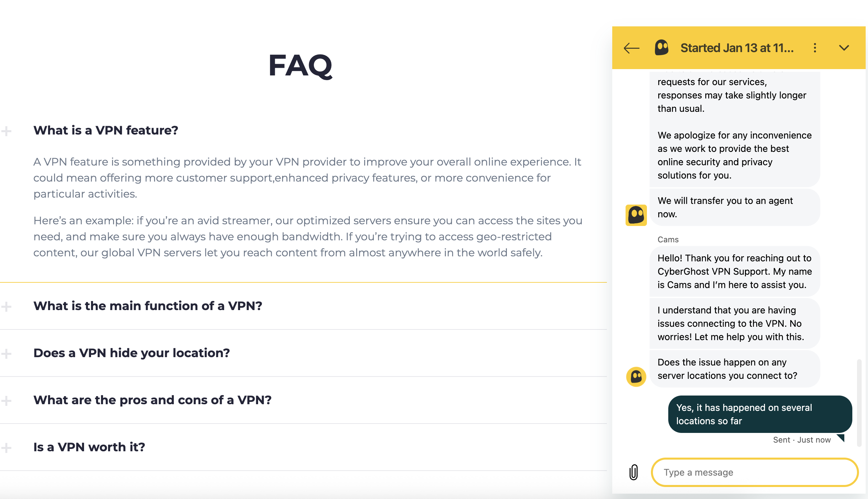Click plus icon beside pros and cons question

(6, 401)
